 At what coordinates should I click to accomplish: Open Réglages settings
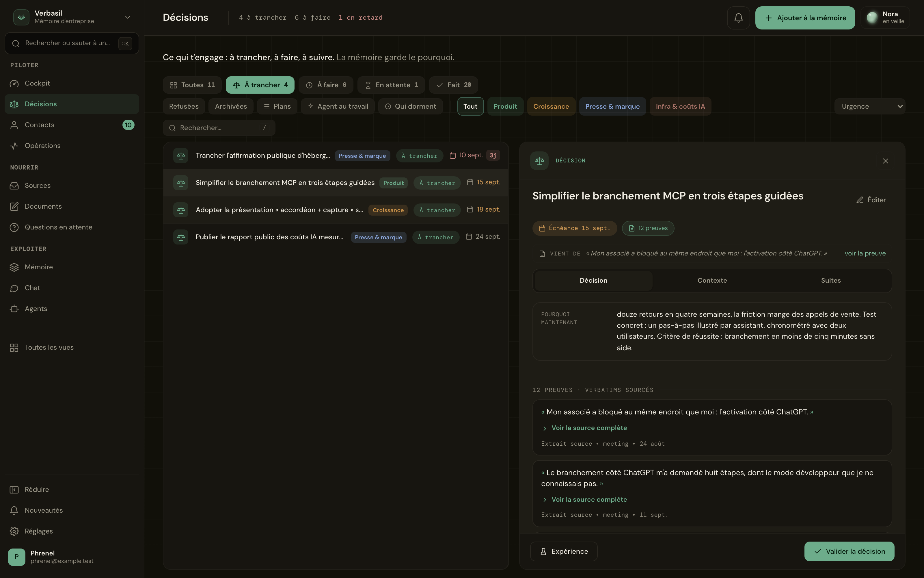coord(72,531)
